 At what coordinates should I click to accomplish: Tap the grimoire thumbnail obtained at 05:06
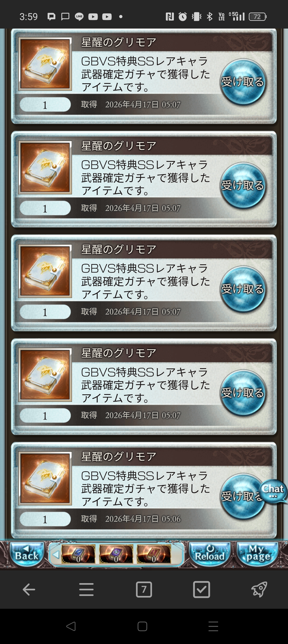[x=45, y=478]
